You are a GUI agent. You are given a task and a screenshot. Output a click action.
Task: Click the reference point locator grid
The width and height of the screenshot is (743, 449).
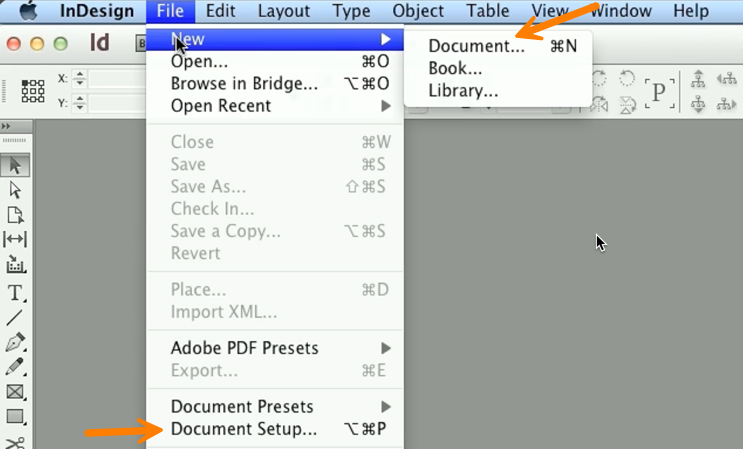(x=33, y=91)
